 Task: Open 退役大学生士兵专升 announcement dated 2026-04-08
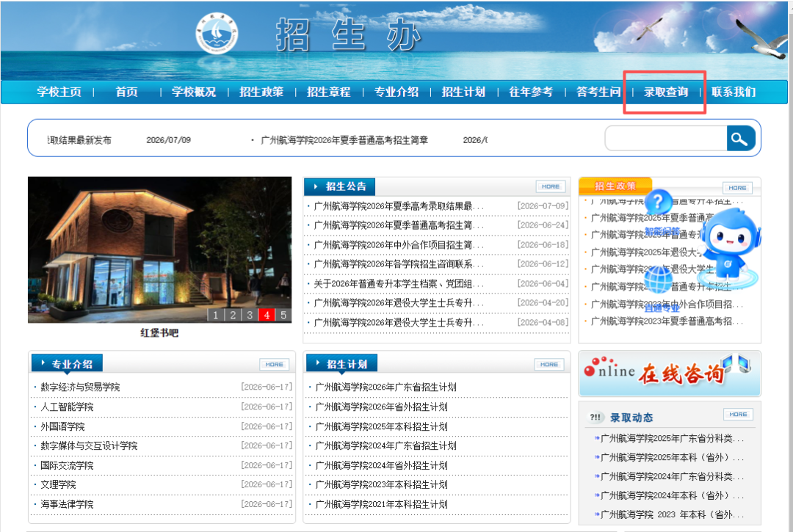(x=399, y=323)
